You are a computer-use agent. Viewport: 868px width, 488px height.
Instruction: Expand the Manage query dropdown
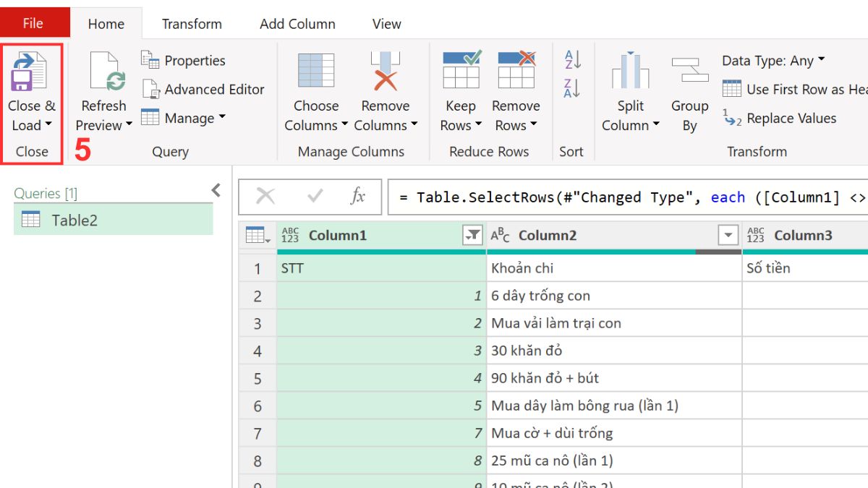click(222, 117)
